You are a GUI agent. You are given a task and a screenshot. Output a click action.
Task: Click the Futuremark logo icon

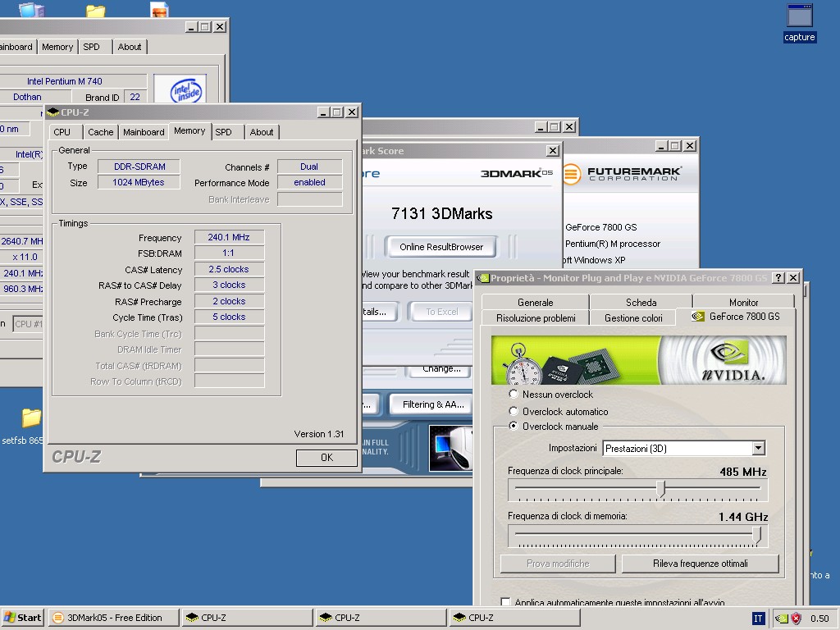coord(573,174)
